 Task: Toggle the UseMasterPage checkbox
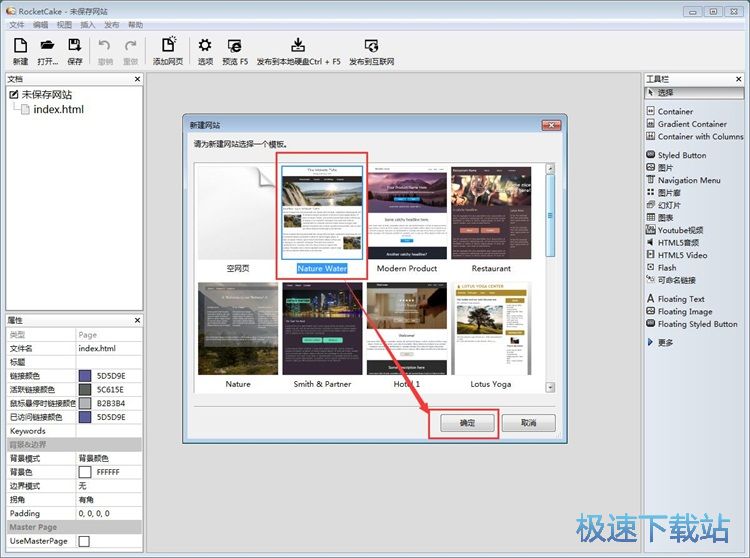point(84,541)
